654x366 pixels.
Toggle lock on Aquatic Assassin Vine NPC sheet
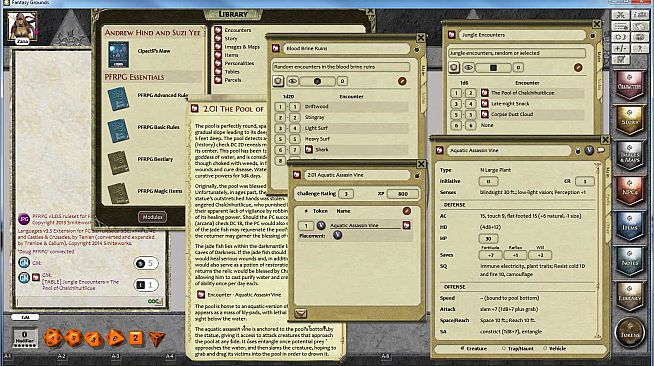578,150
